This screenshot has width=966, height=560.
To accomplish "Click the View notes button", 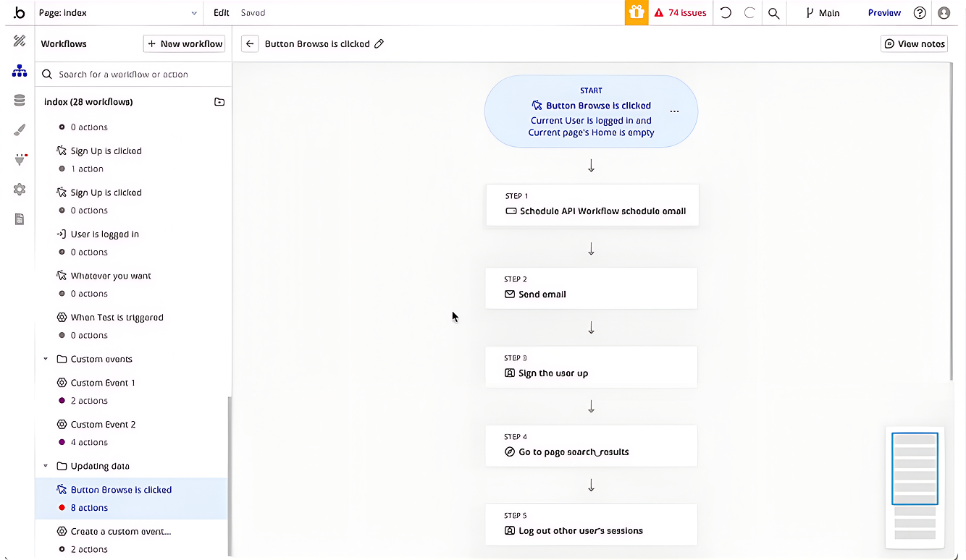I will [915, 43].
